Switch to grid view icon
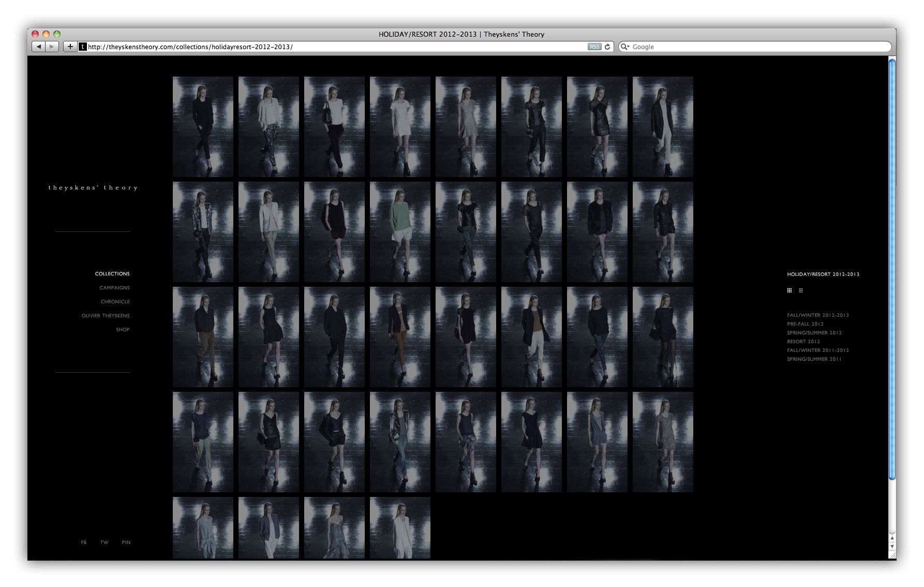This screenshot has width=924, height=587. 789,290
